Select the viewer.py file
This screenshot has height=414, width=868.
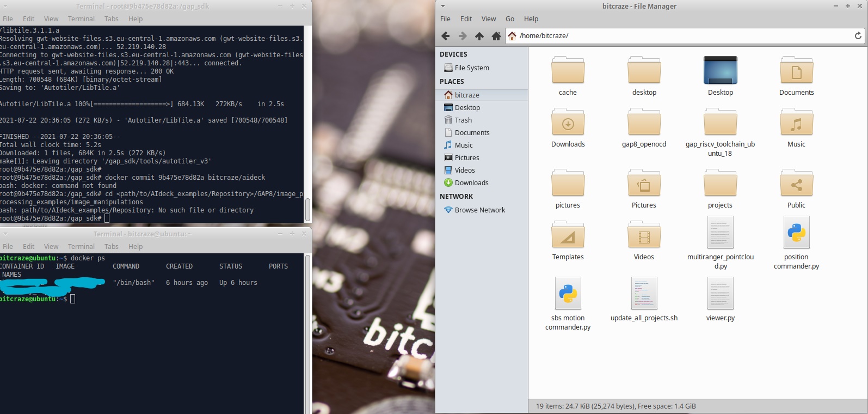point(720,294)
